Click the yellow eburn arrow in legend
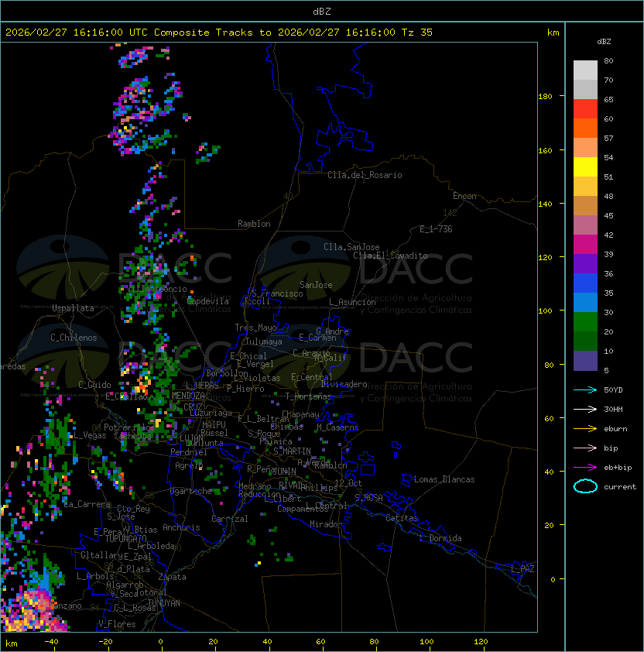Image resolution: width=644 pixels, height=652 pixels. click(585, 429)
